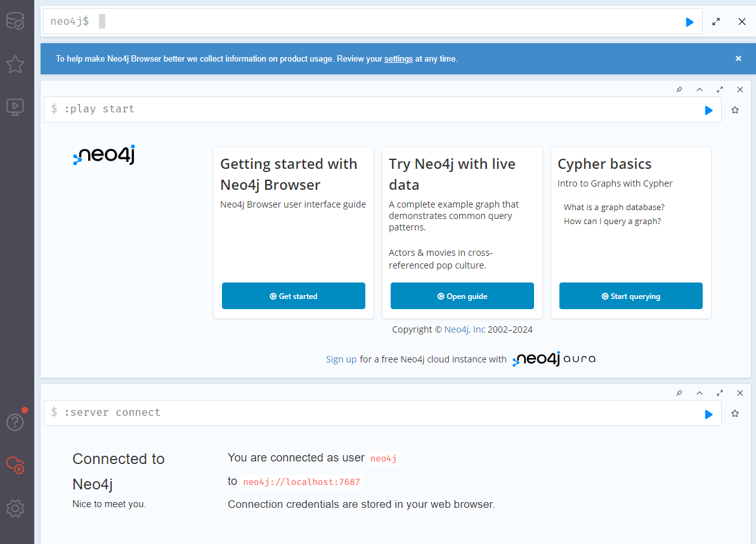This screenshot has height=544, width=756.
Task: Click the Start querying button
Action: pyautogui.click(x=630, y=296)
